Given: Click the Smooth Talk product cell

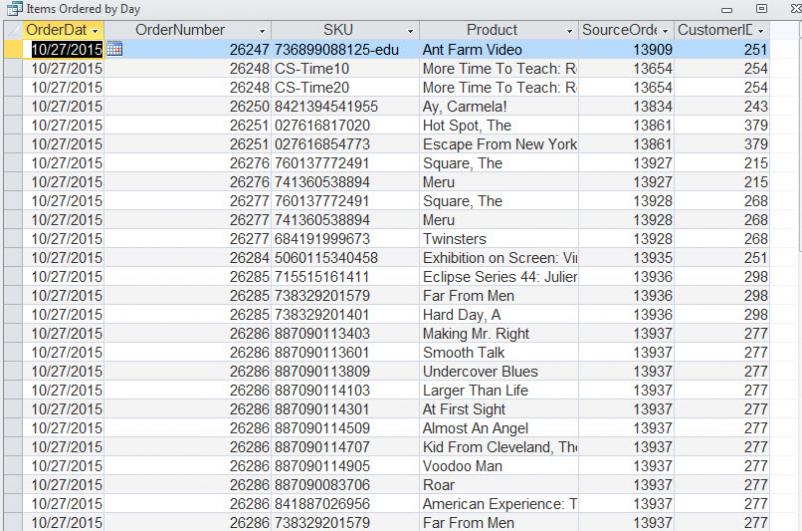Looking at the screenshot, I should (499, 352).
